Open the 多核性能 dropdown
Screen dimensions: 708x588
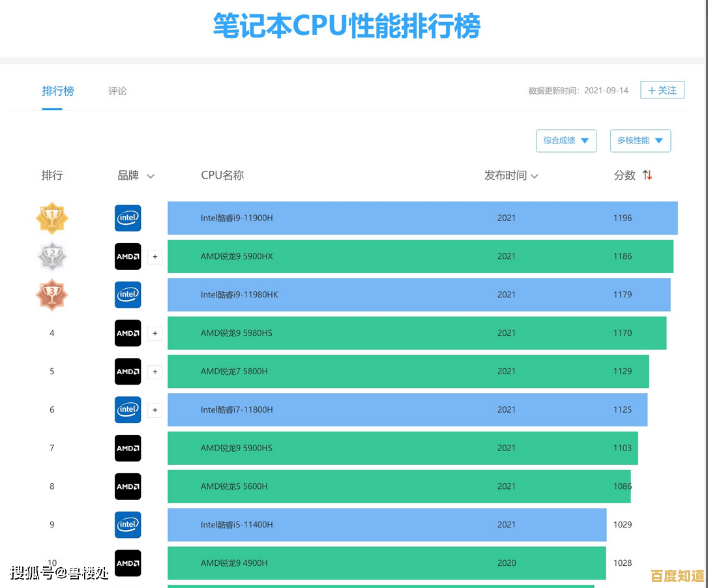pyautogui.click(x=640, y=140)
